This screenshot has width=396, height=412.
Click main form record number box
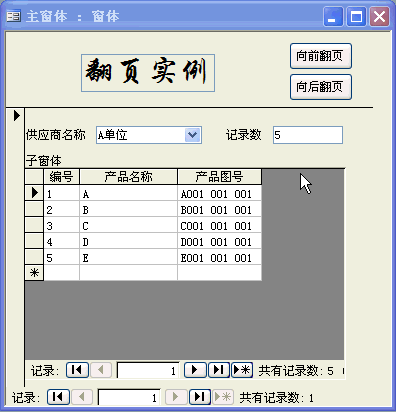pos(129,397)
